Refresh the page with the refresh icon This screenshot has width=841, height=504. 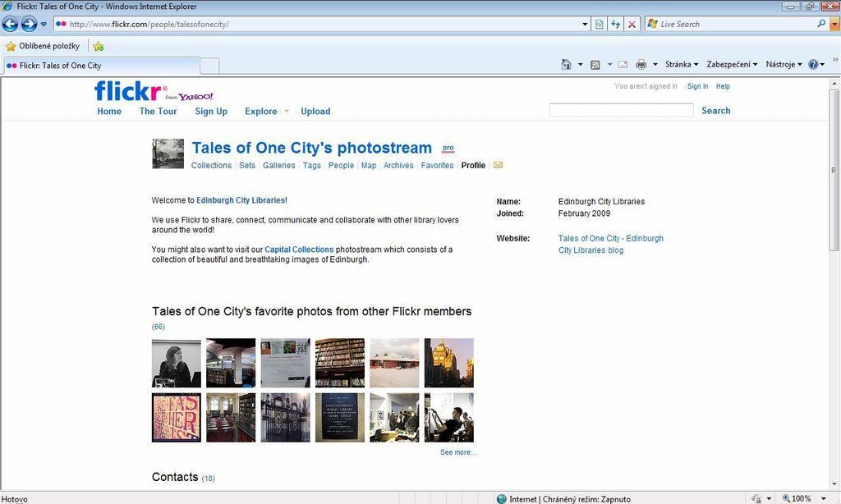tap(616, 24)
